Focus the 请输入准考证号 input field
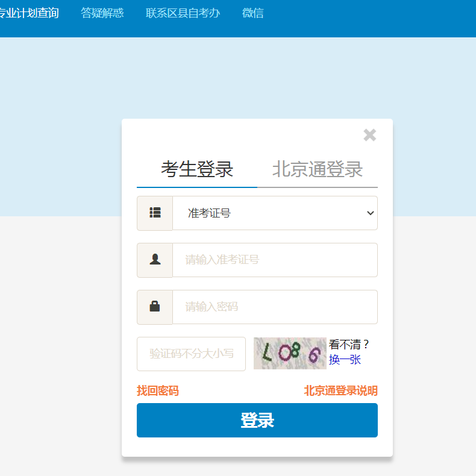 coord(275,260)
